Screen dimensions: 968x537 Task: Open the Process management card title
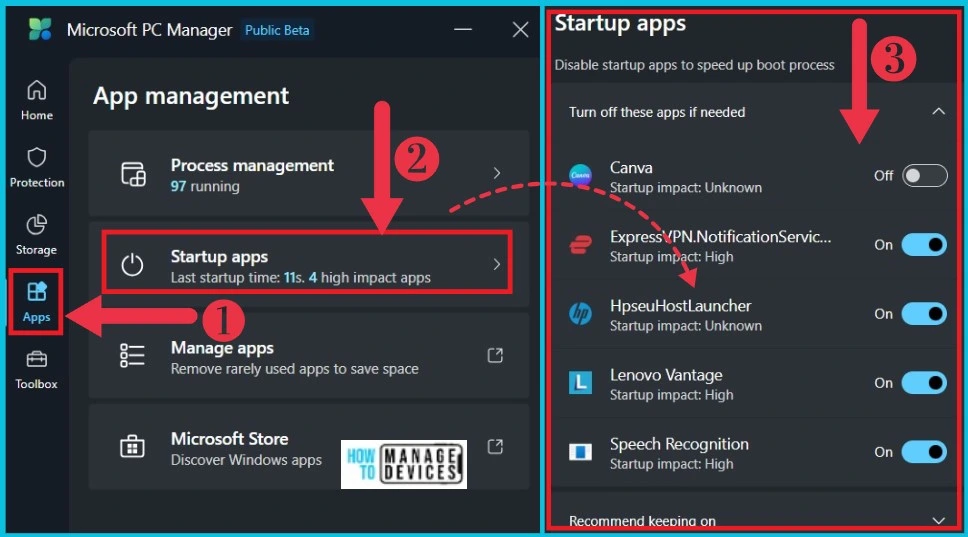252,165
